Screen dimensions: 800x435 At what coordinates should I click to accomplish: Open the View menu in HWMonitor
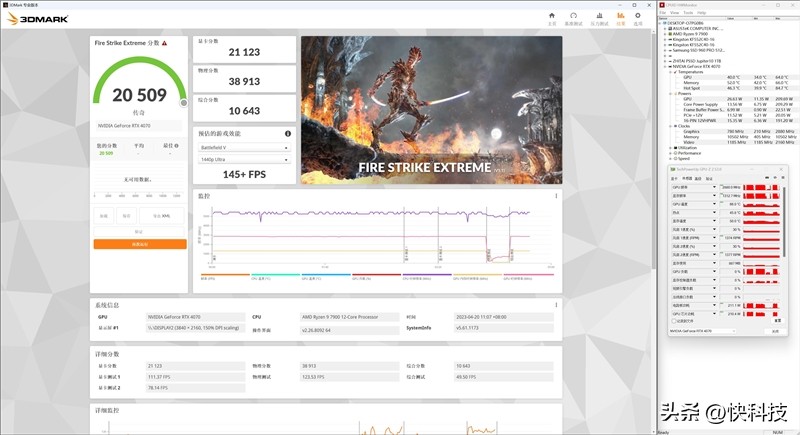674,13
